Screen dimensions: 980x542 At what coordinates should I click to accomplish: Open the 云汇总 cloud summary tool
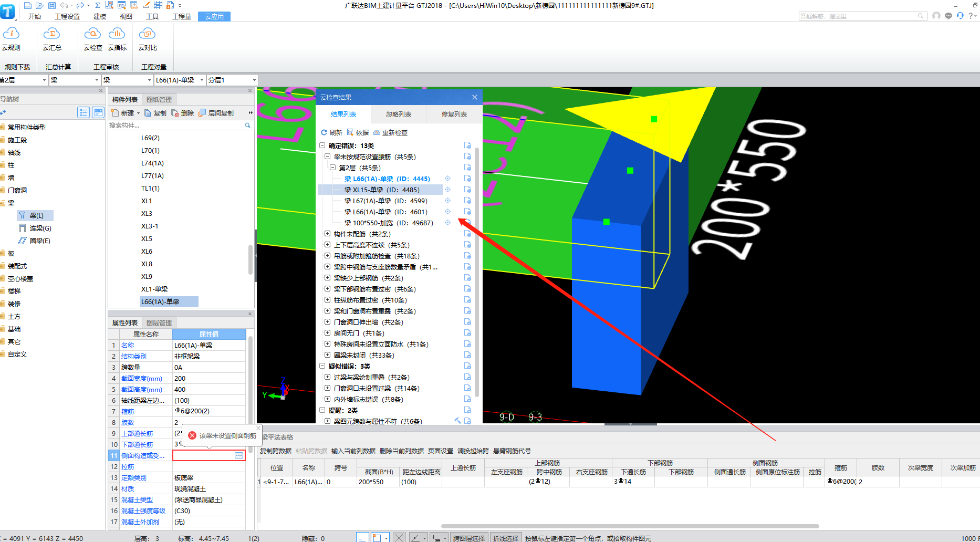click(51, 39)
